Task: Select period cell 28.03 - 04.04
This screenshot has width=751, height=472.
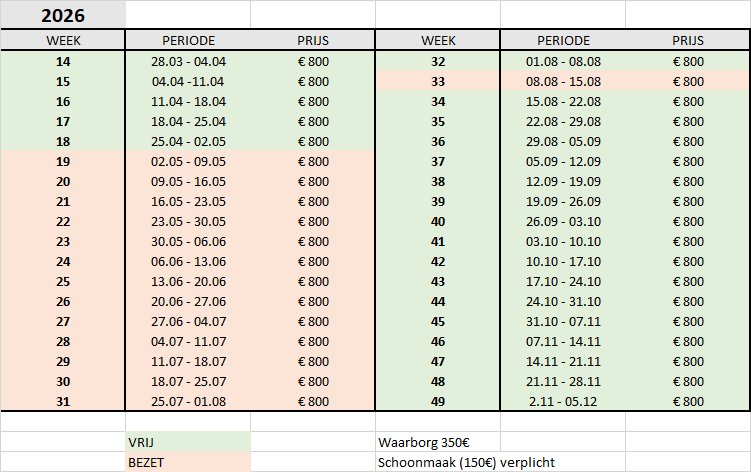Action: [188, 61]
